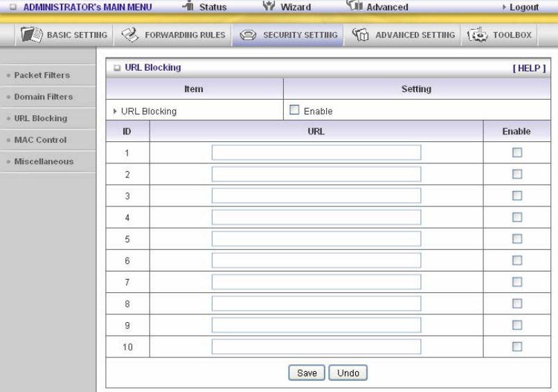Click the ID column header
This screenshot has width=558, height=392.
(127, 132)
